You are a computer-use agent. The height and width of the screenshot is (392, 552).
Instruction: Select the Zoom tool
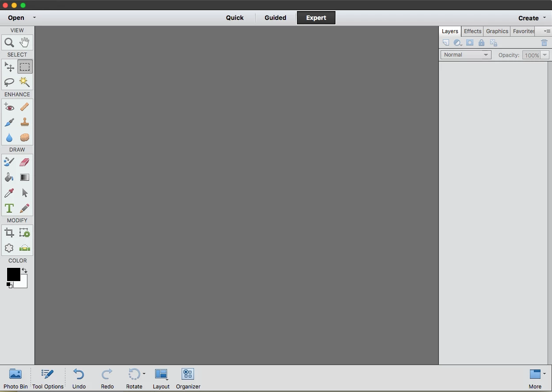pyautogui.click(x=9, y=42)
